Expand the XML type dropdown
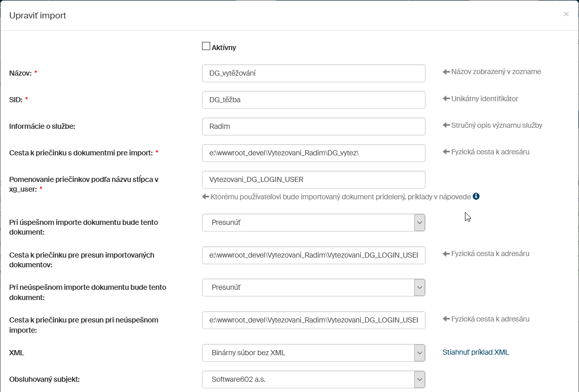579x392 pixels. [314, 353]
